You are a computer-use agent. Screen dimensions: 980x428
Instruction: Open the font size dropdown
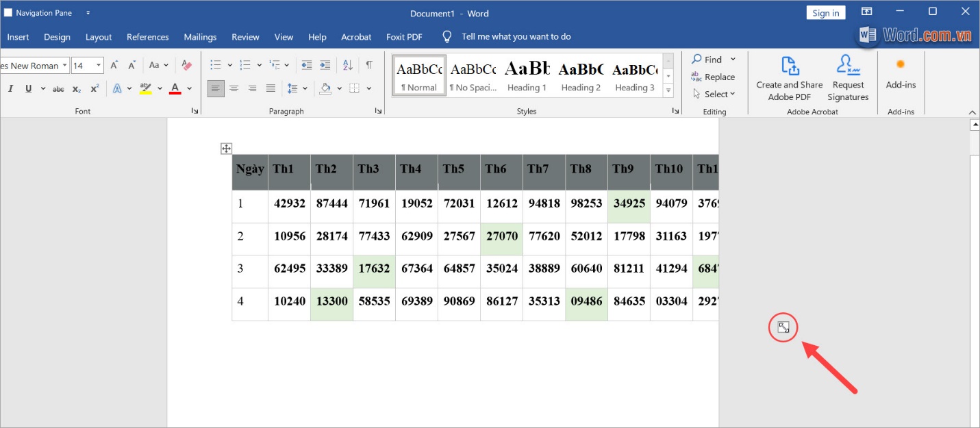99,66
